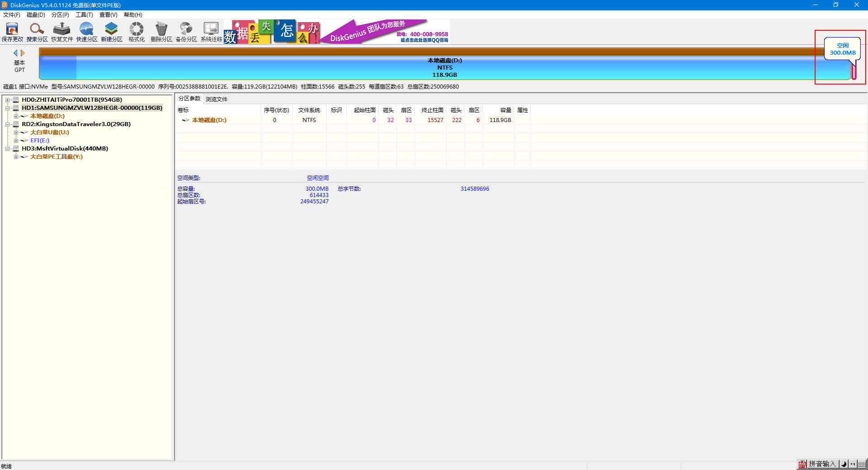Click the 就绪 status bar text

click(x=6, y=466)
